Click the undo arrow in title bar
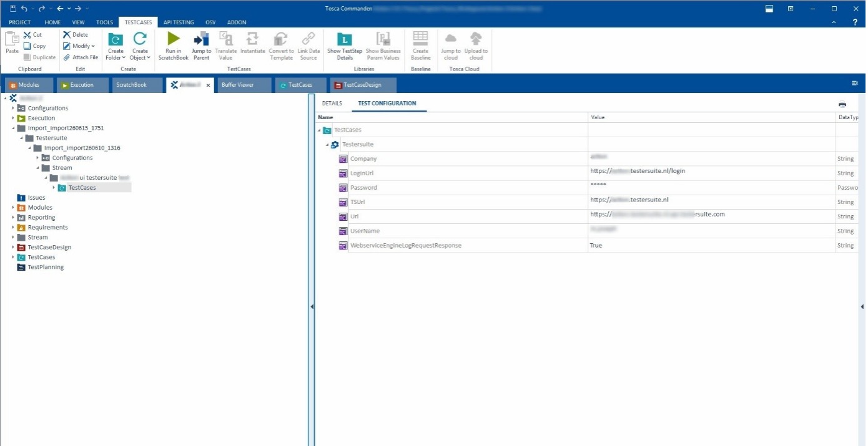Viewport: 868px width, 446px height. [24, 9]
